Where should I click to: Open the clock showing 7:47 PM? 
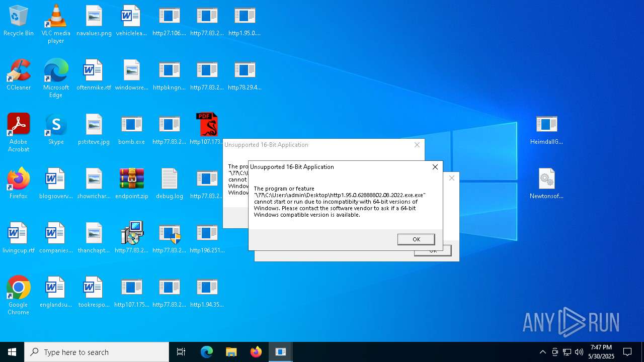pos(601,352)
